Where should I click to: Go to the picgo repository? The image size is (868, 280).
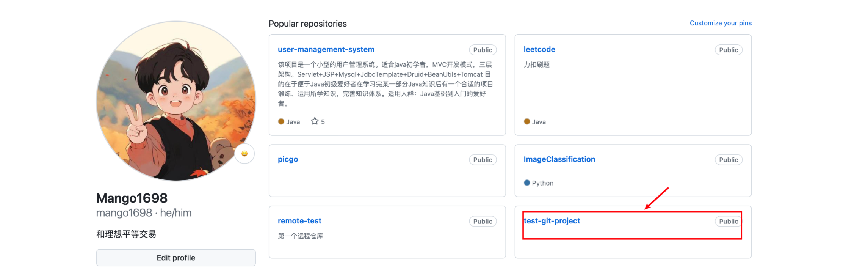click(288, 159)
